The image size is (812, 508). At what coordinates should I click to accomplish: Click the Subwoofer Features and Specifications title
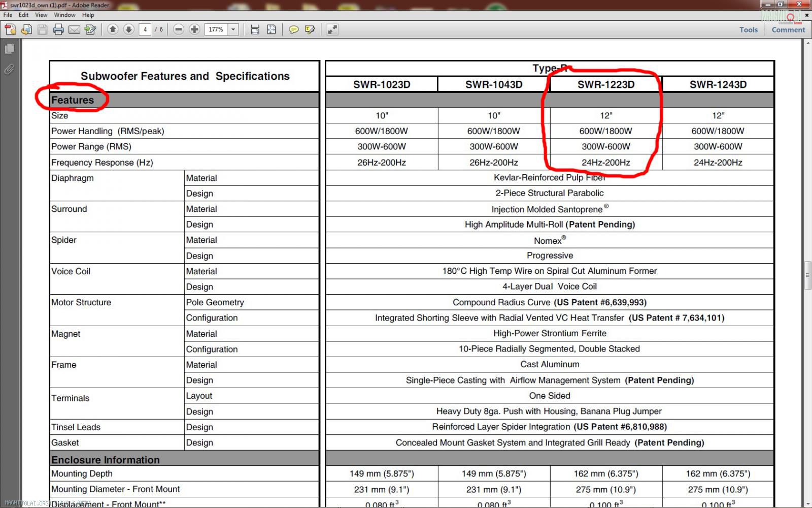point(185,76)
